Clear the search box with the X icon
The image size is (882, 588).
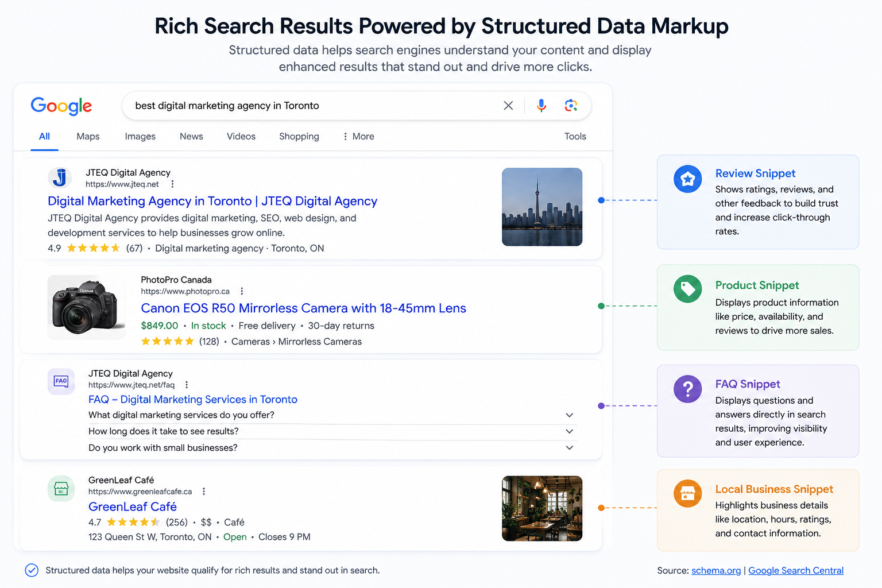(x=508, y=106)
